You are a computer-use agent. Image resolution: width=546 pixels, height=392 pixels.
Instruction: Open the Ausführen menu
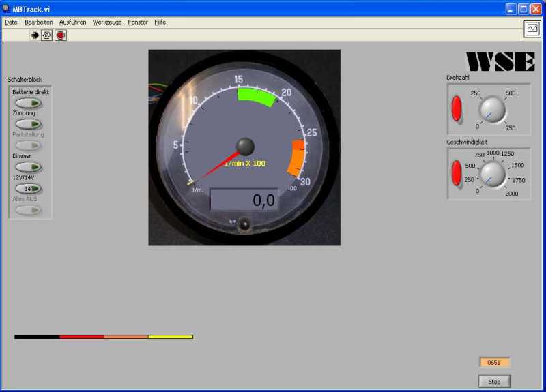point(72,22)
